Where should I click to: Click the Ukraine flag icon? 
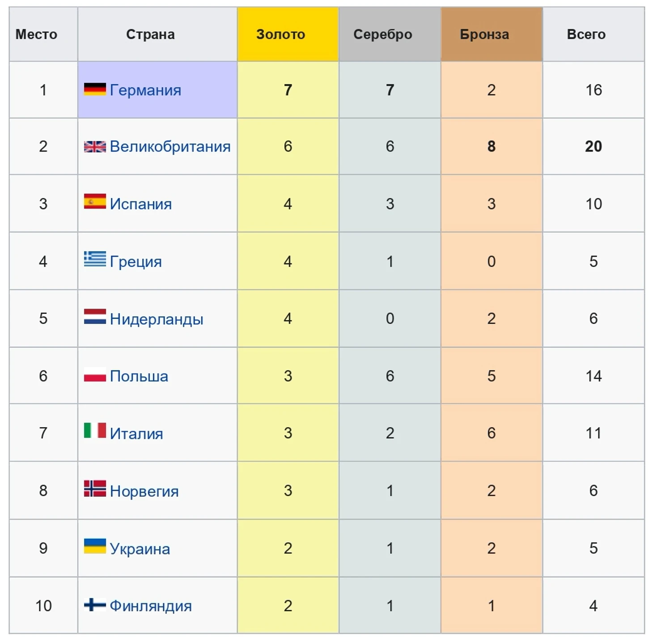(x=95, y=546)
